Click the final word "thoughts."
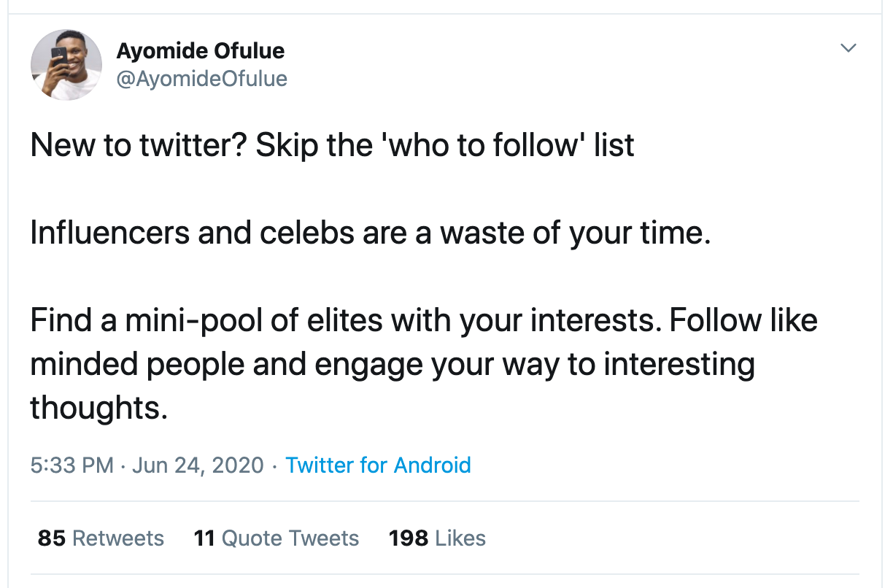 [x=99, y=408]
